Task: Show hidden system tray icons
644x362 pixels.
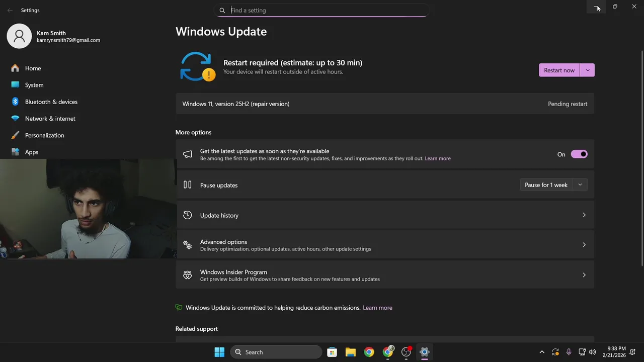Action: coord(542,352)
